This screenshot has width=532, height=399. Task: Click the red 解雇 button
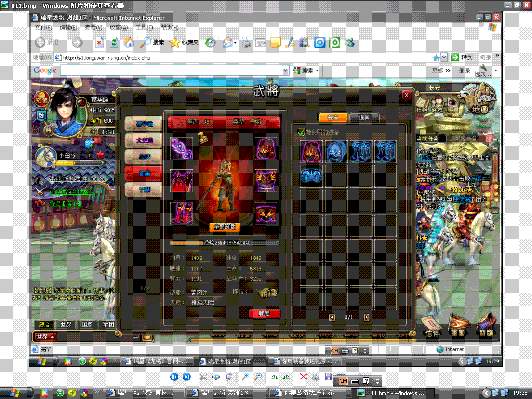pos(264,313)
